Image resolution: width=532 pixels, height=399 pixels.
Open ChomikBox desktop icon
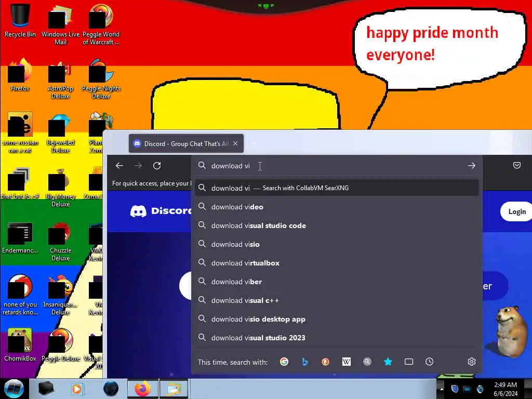20,345
